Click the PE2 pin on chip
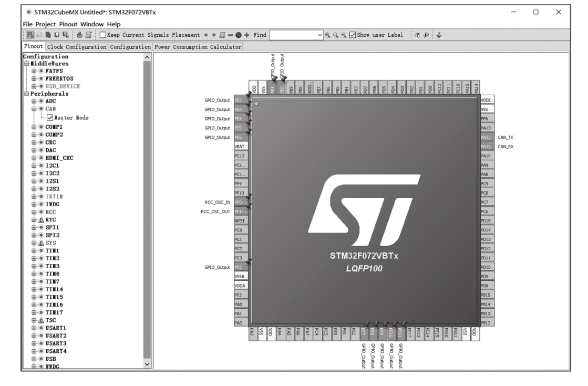The width and height of the screenshot is (588, 386). point(241,100)
